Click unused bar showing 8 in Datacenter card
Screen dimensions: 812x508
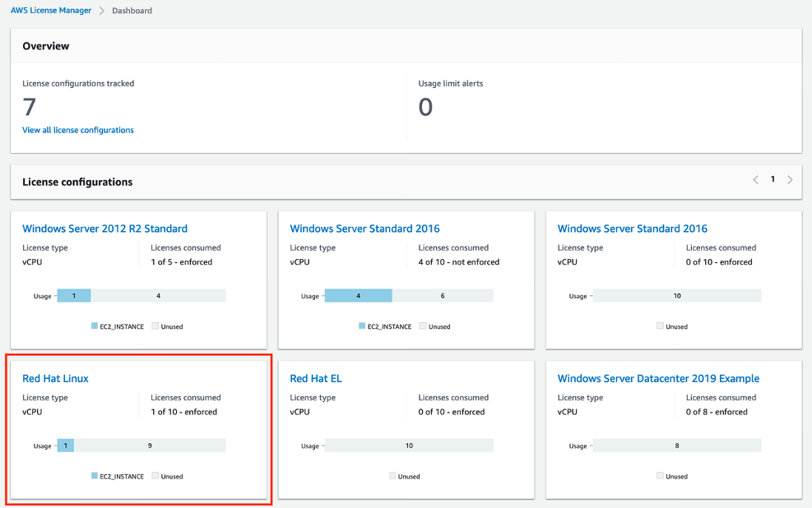(x=677, y=446)
